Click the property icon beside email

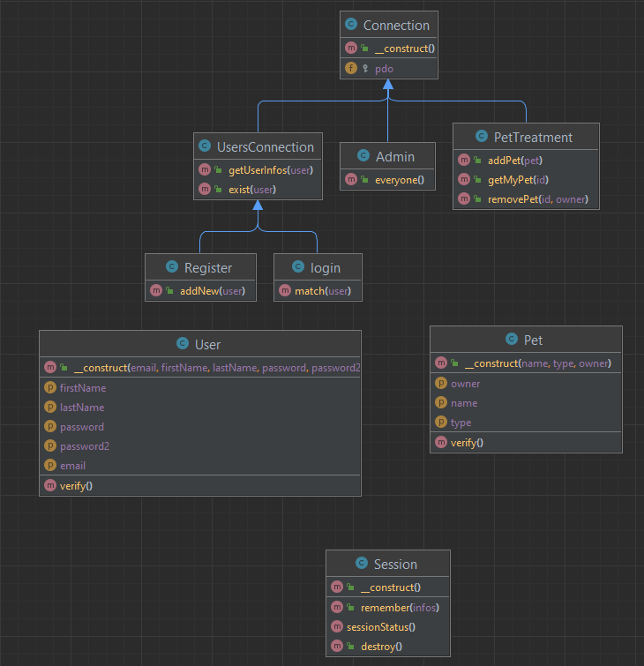click(50, 465)
